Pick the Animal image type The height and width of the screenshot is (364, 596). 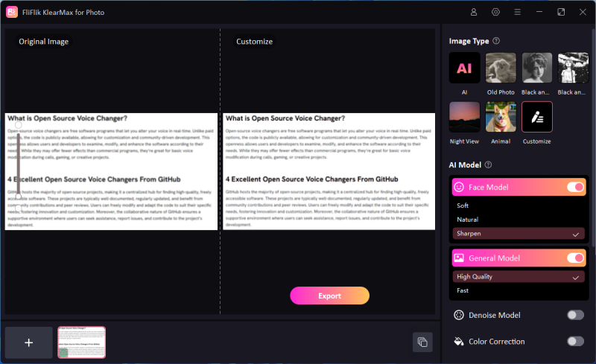501,117
